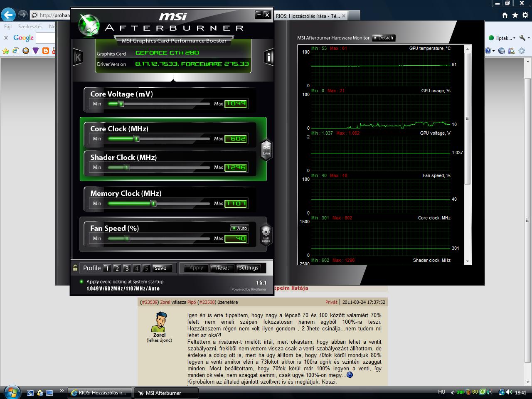Click the Fan Speed value field 40

click(x=236, y=238)
